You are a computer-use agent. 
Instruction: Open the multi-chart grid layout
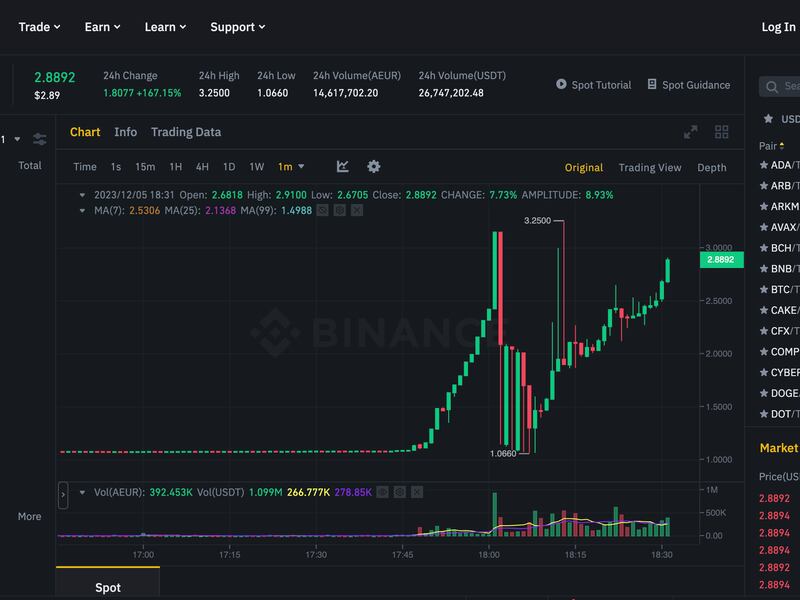(x=721, y=132)
